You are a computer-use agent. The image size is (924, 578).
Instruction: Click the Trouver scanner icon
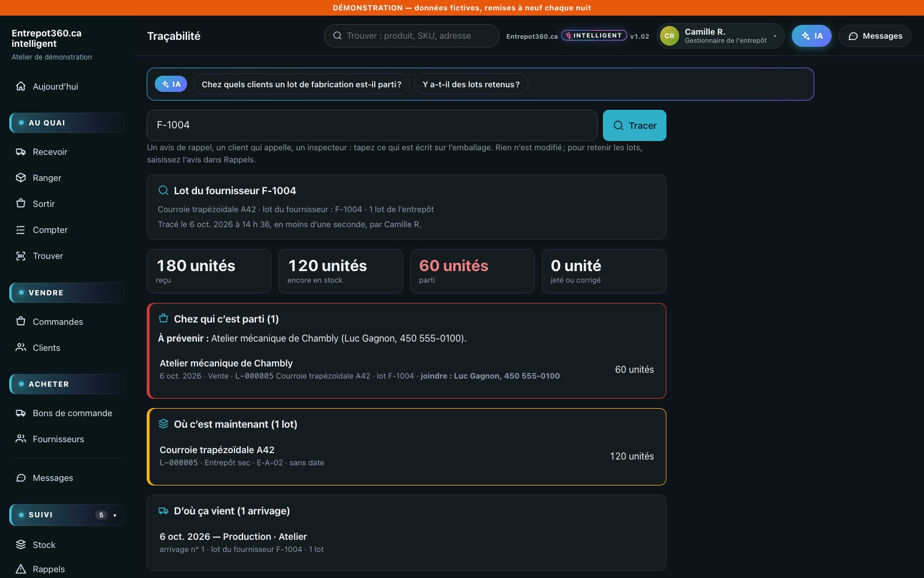(21, 256)
